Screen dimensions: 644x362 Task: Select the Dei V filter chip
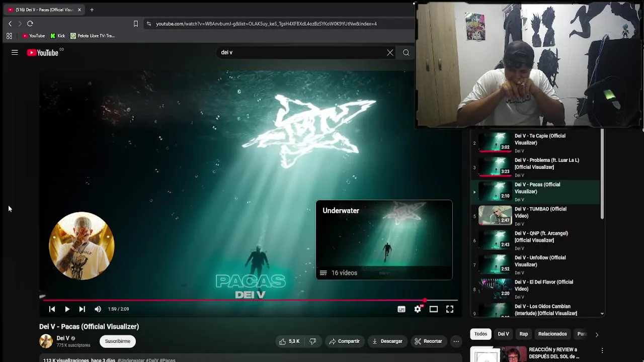pos(503,334)
